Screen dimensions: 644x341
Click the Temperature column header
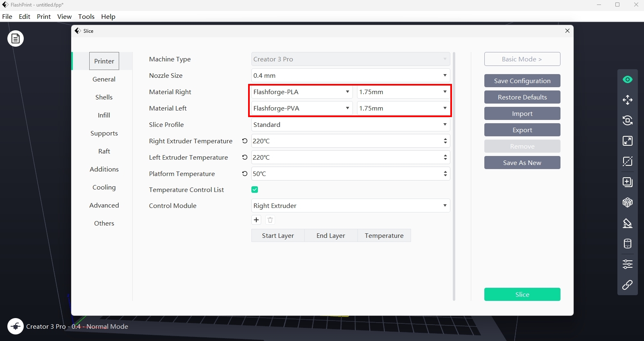point(384,235)
